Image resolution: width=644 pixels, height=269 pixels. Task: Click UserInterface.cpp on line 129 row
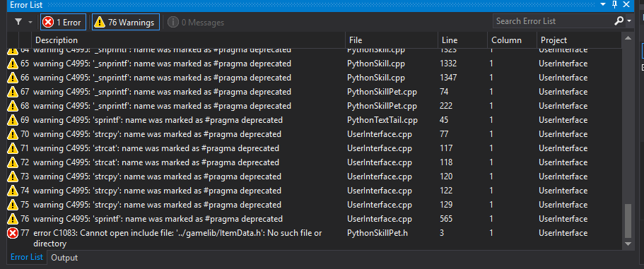coord(380,205)
